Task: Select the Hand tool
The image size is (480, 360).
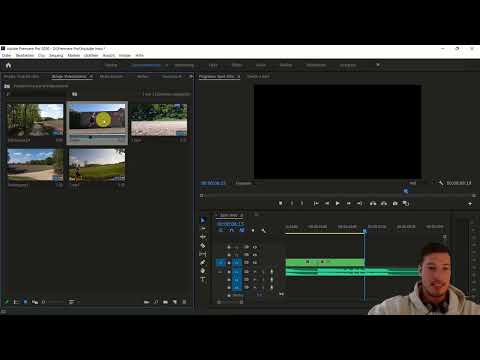Action: 203,271
